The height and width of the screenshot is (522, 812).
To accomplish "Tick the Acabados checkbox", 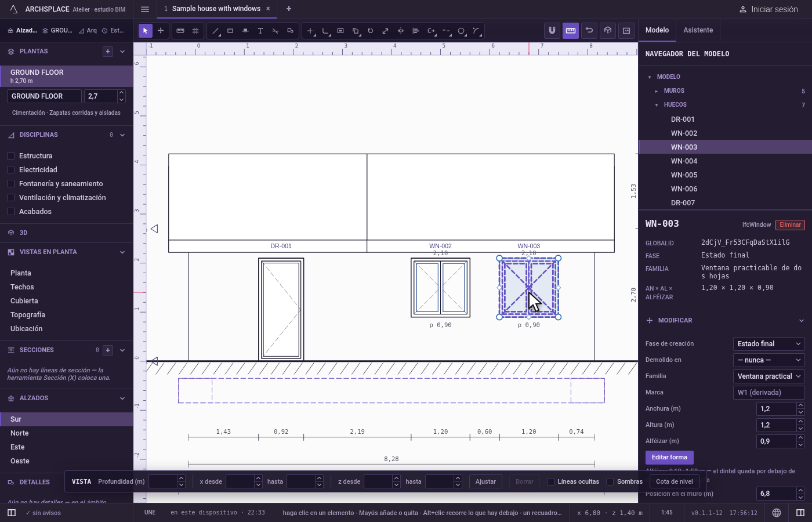I will (10, 212).
